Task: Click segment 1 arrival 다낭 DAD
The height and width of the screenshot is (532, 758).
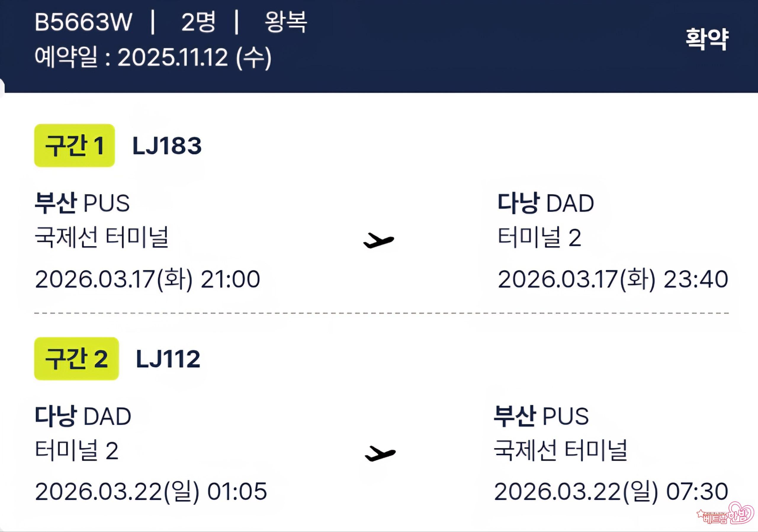Action: (x=546, y=202)
